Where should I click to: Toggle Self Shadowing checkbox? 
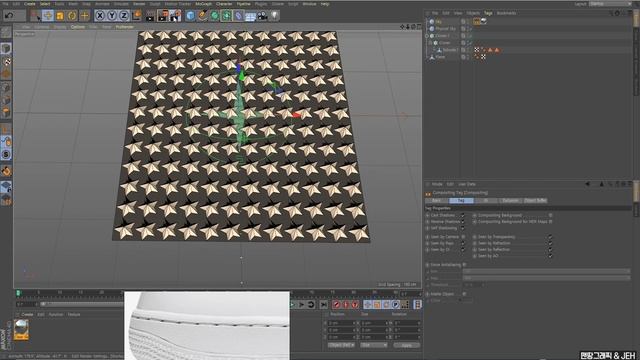pos(463,228)
